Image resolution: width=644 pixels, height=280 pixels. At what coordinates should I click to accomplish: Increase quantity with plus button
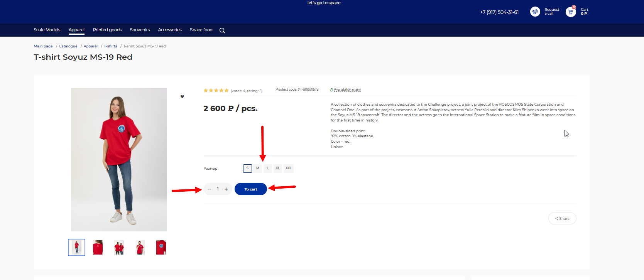click(x=226, y=189)
